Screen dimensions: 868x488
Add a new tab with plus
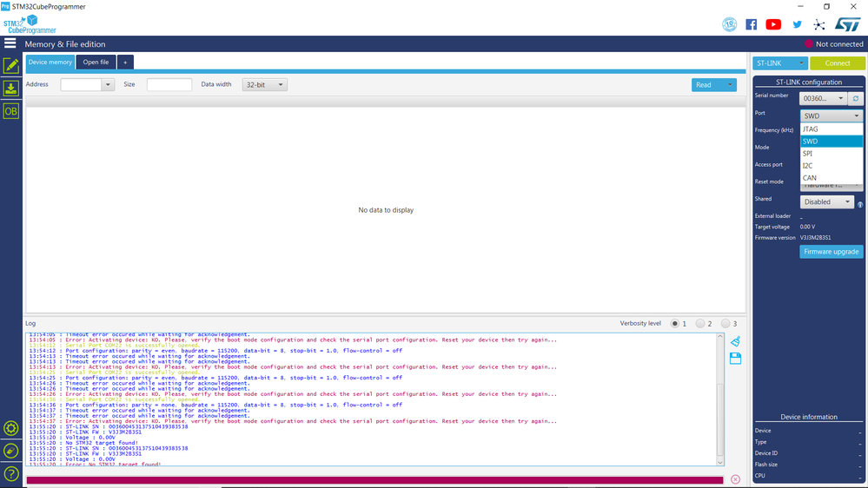125,62
